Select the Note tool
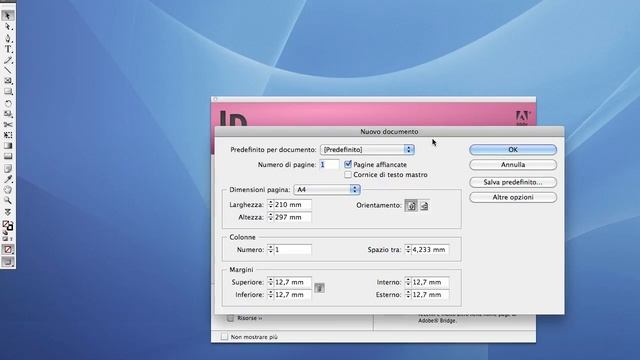This screenshot has height=360, width=640. point(8,168)
